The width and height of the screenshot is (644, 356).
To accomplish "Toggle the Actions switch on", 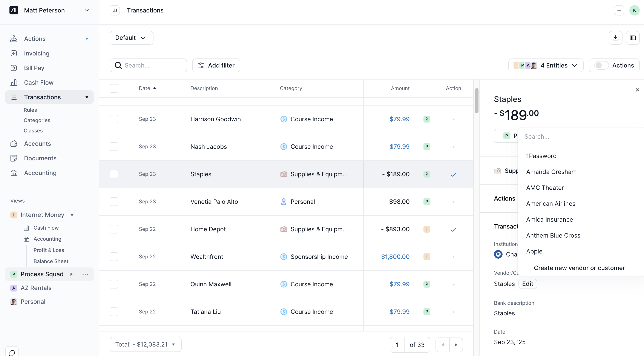I will 601,66.
